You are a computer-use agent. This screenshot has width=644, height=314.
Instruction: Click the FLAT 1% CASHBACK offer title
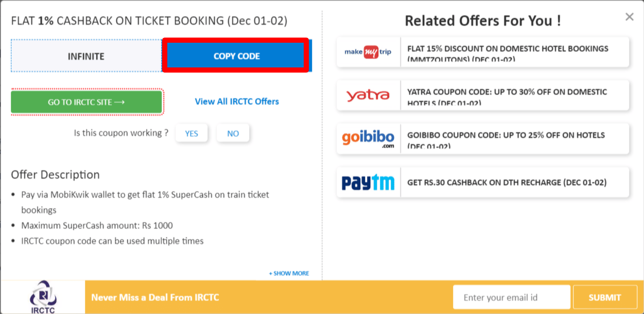click(x=149, y=22)
